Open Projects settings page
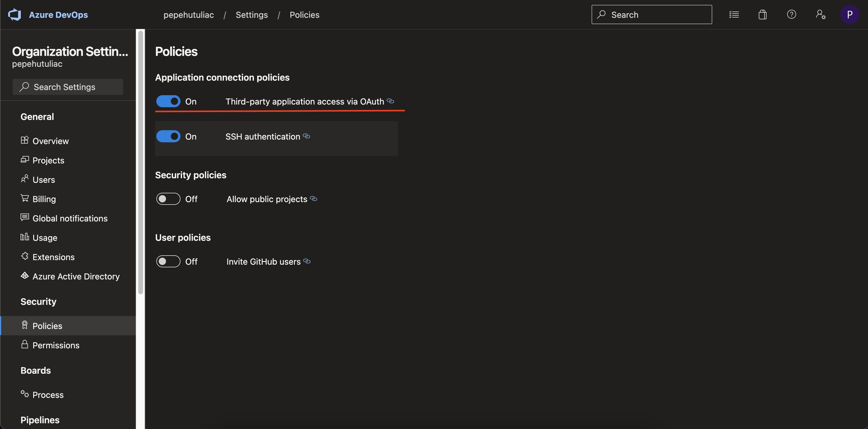This screenshot has height=429, width=868. (x=68, y=160)
